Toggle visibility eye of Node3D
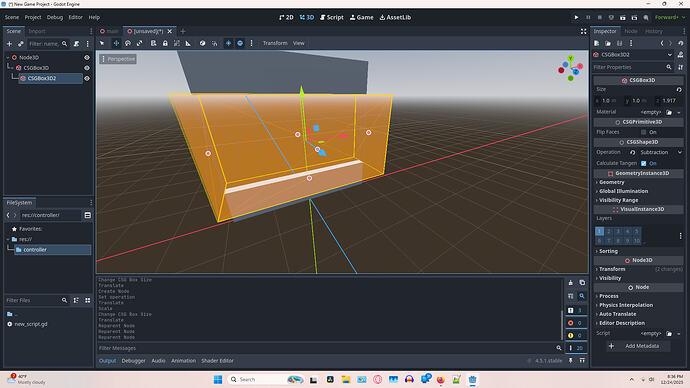The width and height of the screenshot is (690, 388). [x=87, y=58]
